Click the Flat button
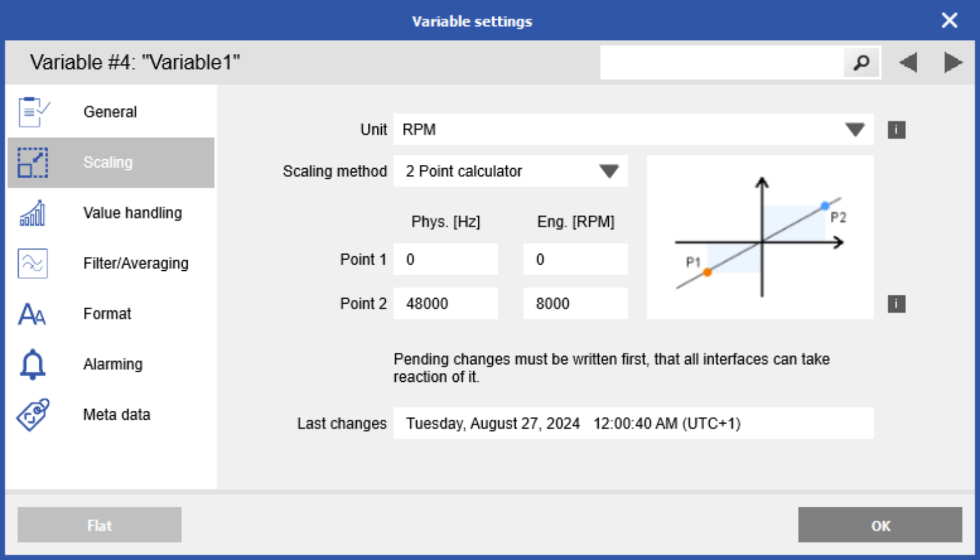980x560 pixels. pos(99,525)
